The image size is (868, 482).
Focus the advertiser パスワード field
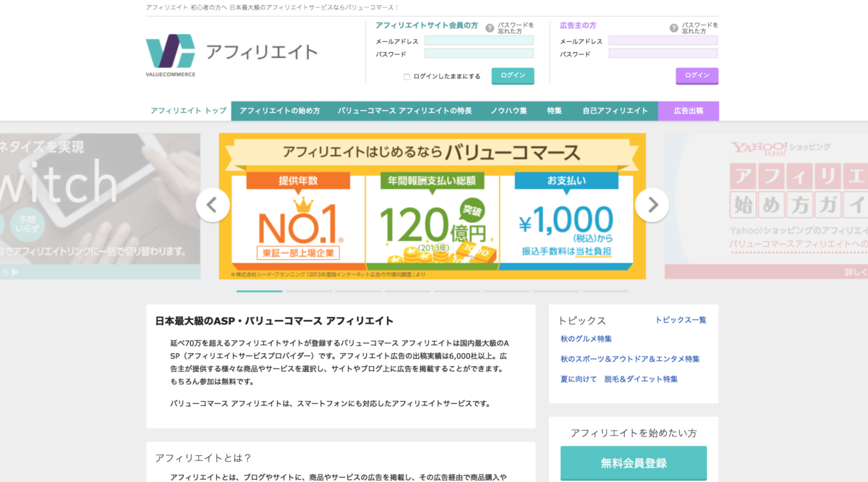coord(663,54)
